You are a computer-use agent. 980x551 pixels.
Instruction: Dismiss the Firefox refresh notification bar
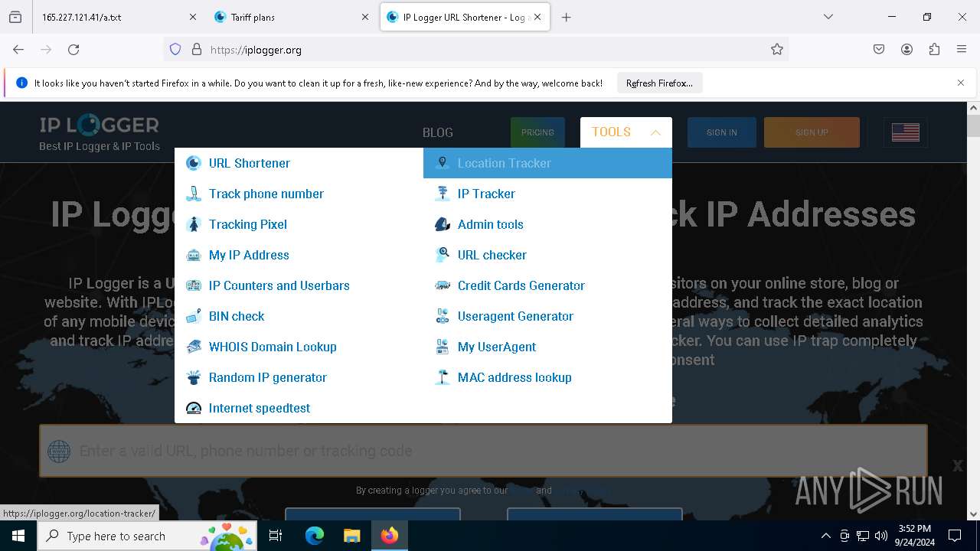961,83
